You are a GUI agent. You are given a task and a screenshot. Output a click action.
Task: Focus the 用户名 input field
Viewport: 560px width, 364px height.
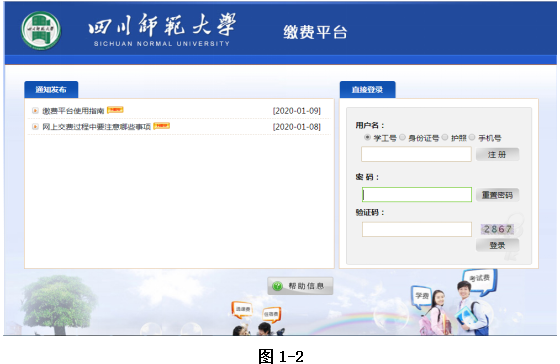coord(416,154)
